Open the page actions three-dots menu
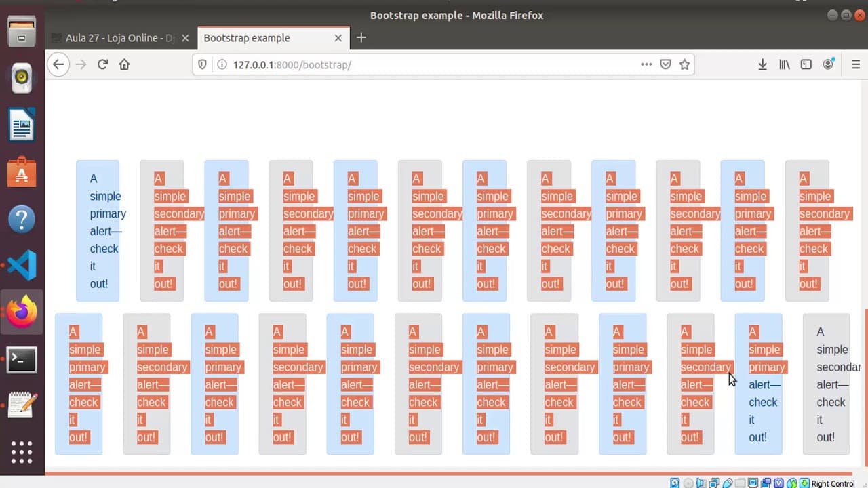The width and height of the screenshot is (868, 488). coord(646,64)
